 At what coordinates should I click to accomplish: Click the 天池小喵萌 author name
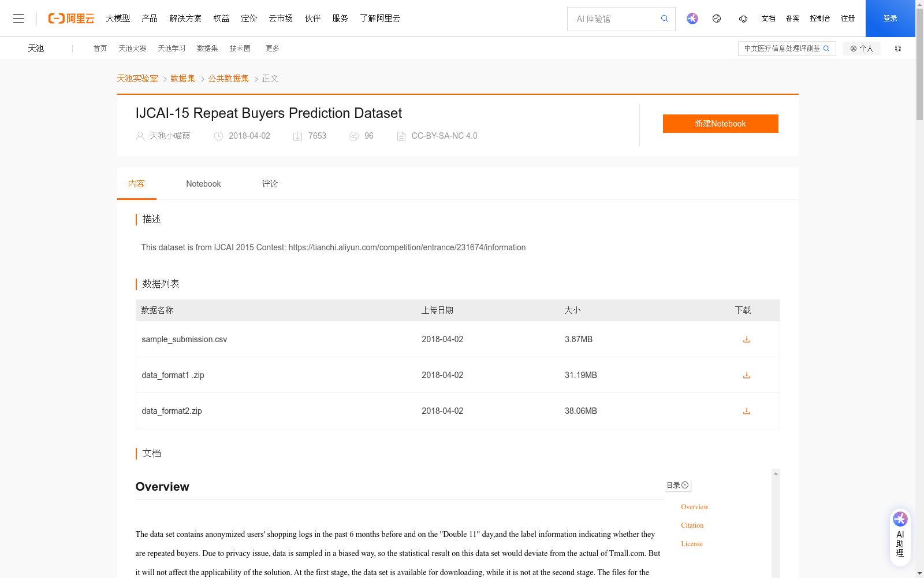170,136
